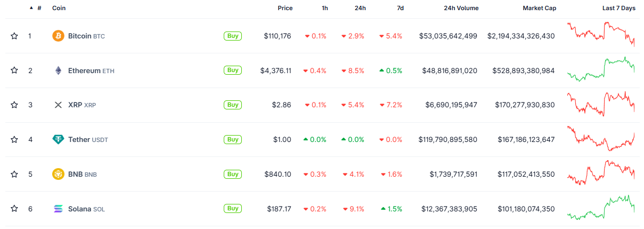644x229 pixels.
Task: Click the BNB logo icon
Action: click(58, 174)
